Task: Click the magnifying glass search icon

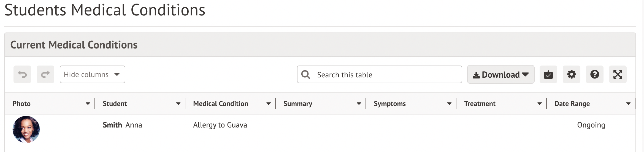Action: coord(305,74)
